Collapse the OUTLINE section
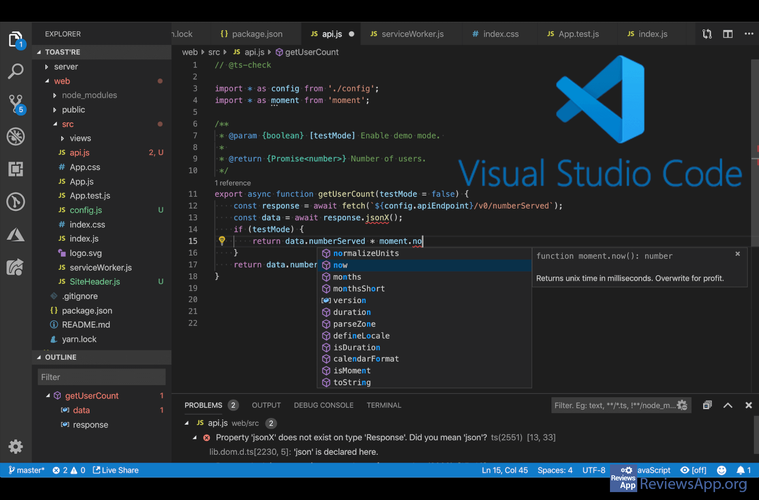Image resolution: width=759 pixels, height=500 pixels. [61, 357]
